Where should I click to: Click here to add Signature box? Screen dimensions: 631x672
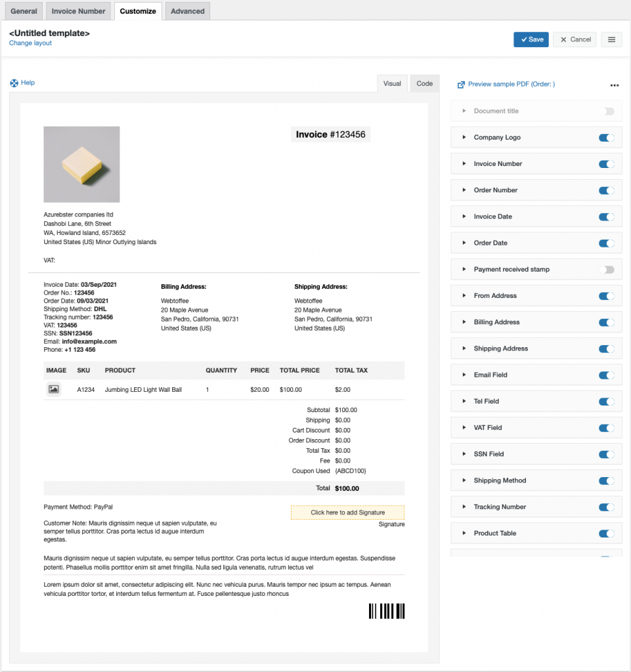[x=347, y=513]
